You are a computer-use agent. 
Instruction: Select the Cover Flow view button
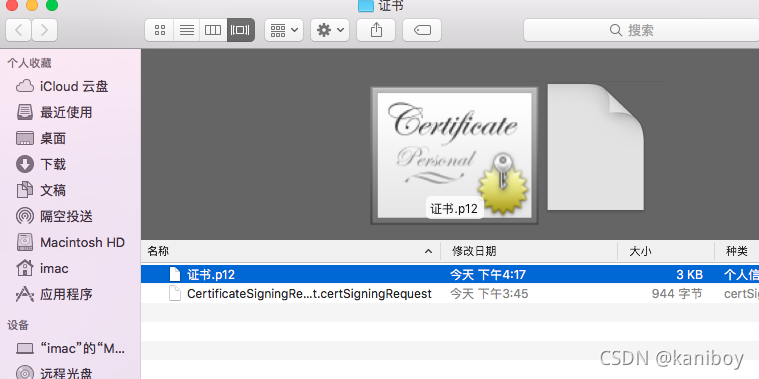tap(241, 30)
